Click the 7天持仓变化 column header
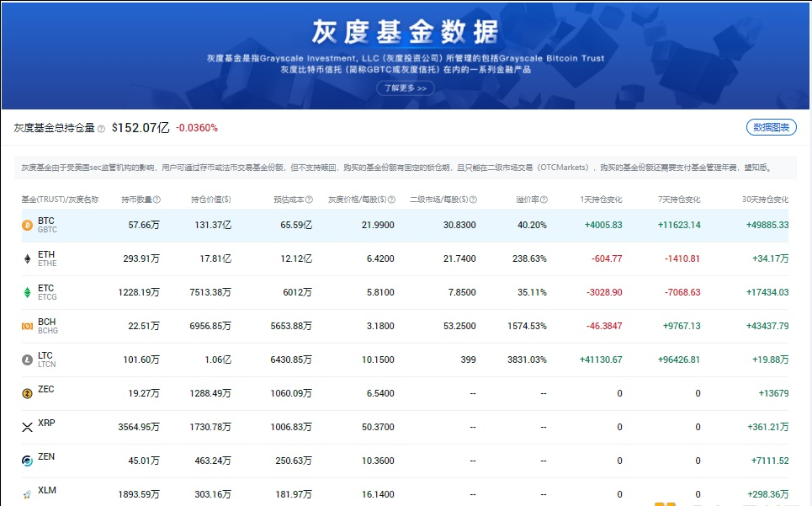The width and height of the screenshot is (812, 506). point(679,200)
